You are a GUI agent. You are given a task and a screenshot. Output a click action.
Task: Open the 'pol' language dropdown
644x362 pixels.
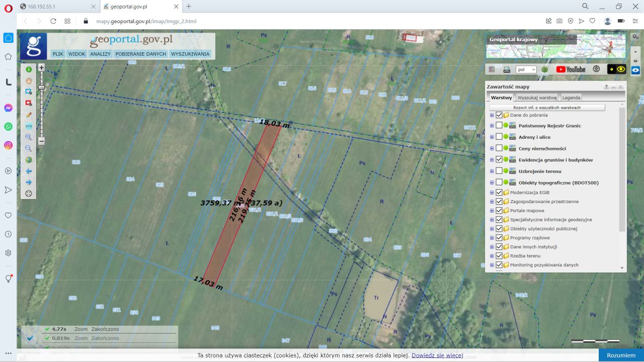[526, 69]
